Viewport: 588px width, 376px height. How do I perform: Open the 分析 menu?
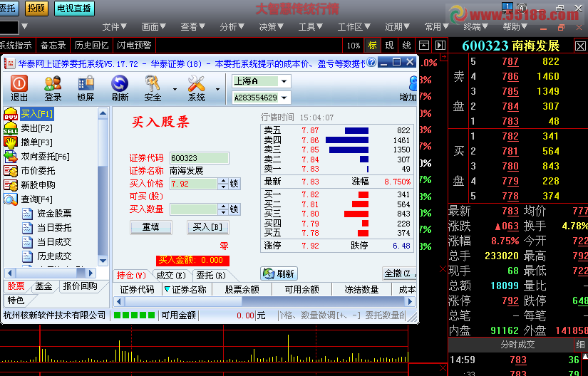pos(232,27)
